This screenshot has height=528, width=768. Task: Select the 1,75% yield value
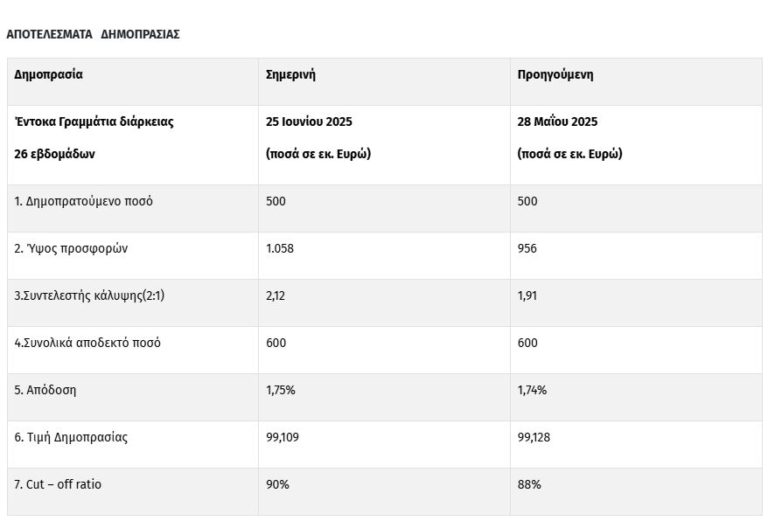tap(280, 390)
